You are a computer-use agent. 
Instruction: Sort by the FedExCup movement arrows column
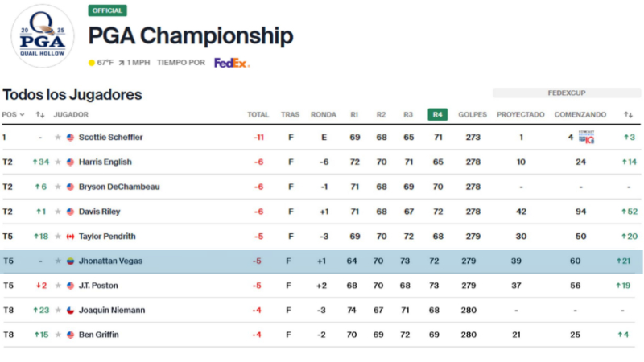pos(628,115)
